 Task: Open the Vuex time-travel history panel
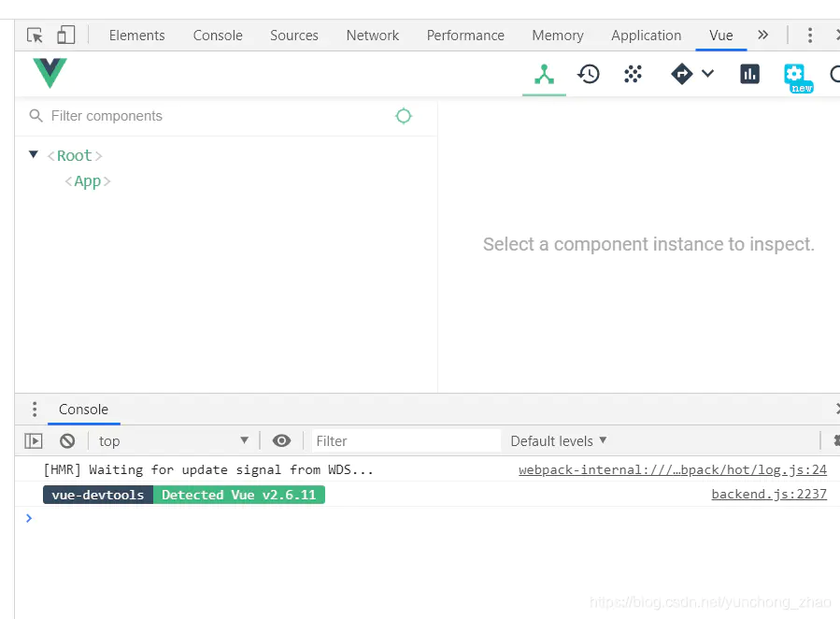tap(589, 73)
